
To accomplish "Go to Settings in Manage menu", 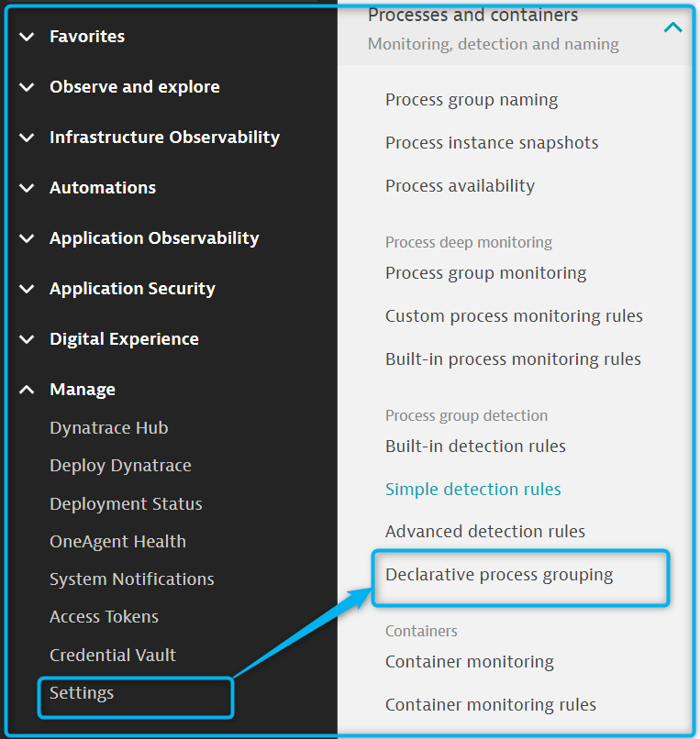I will coord(82,693).
